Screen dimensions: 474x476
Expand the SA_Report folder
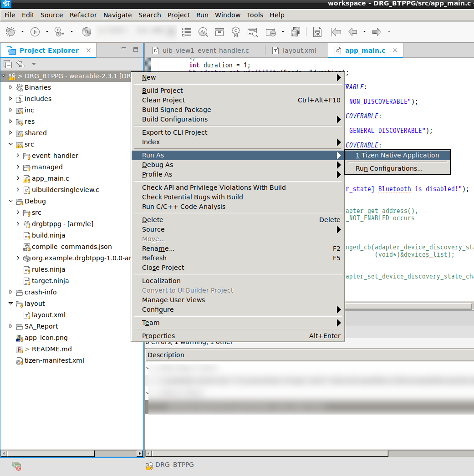[10, 326]
